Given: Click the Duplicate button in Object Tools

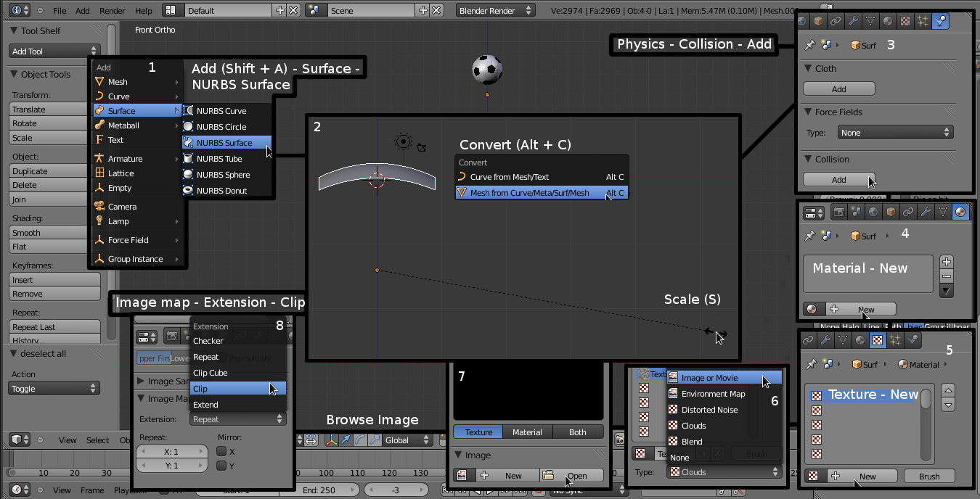Looking at the screenshot, I should (55, 171).
